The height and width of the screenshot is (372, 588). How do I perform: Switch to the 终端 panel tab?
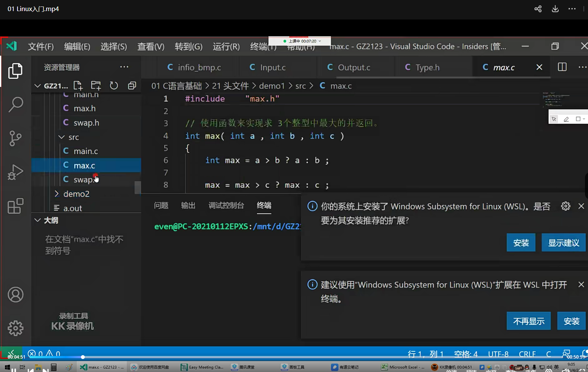(264, 206)
